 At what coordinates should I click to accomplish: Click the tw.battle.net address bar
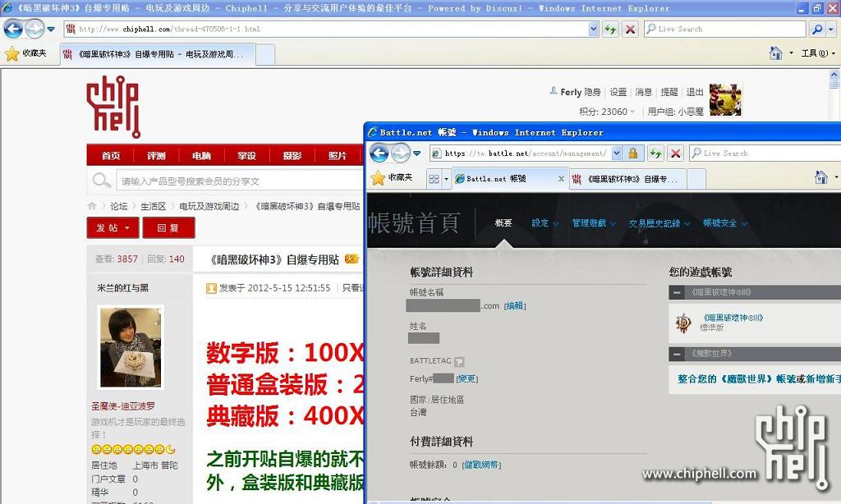tap(520, 153)
